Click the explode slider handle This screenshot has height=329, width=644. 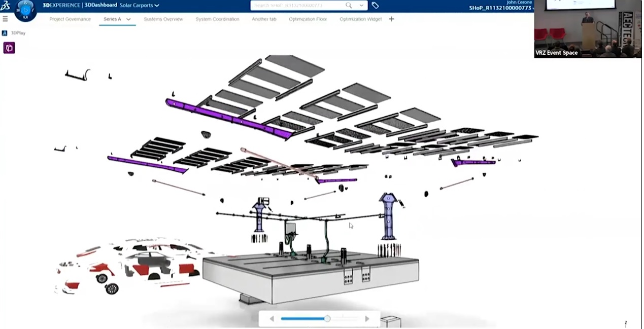(x=327, y=318)
